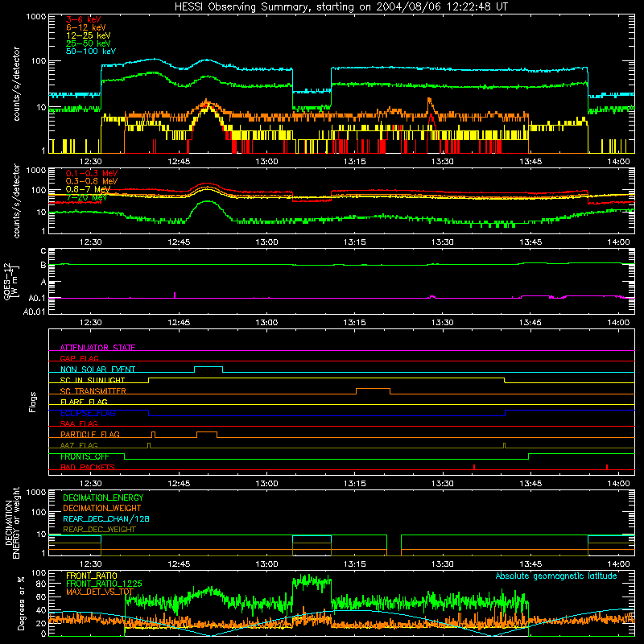Click the vertical Flags axis label

click(x=33, y=402)
